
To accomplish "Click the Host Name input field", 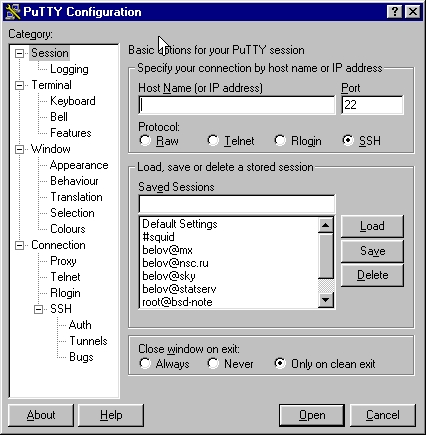I will [x=237, y=105].
